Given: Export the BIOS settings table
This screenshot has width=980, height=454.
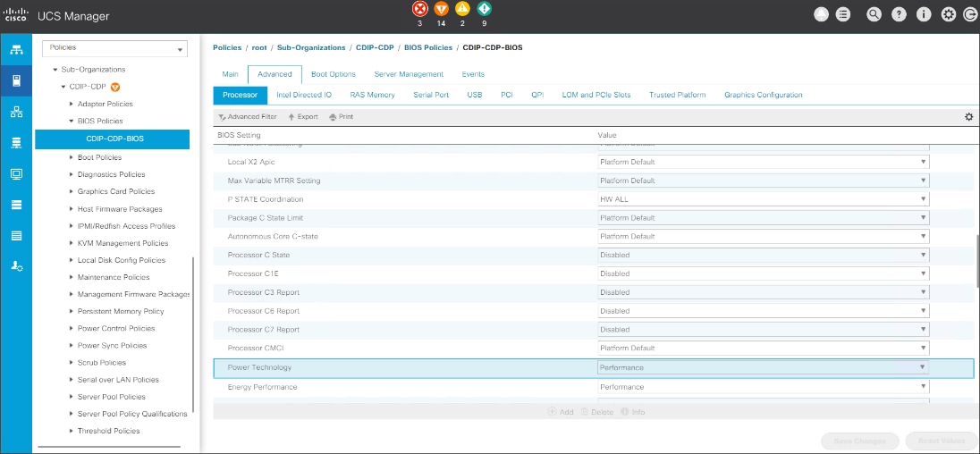Looking at the screenshot, I should point(303,117).
